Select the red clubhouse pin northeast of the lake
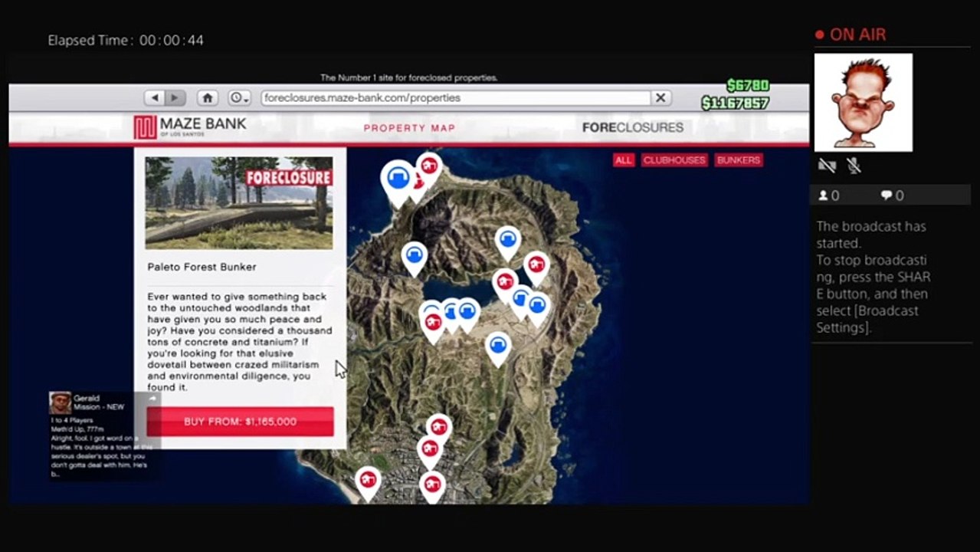The width and height of the screenshot is (980, 552). point(536,266)
